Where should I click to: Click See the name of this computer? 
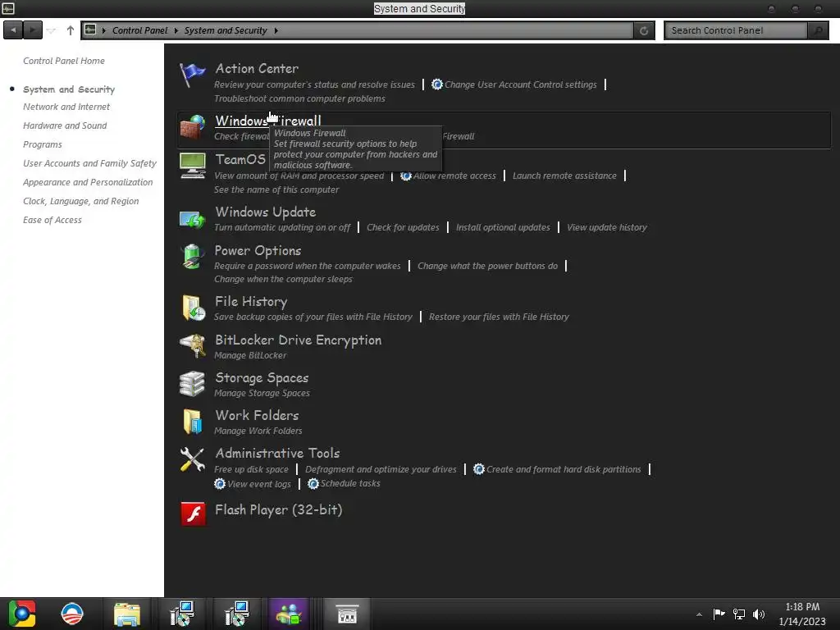coord(276,189)
